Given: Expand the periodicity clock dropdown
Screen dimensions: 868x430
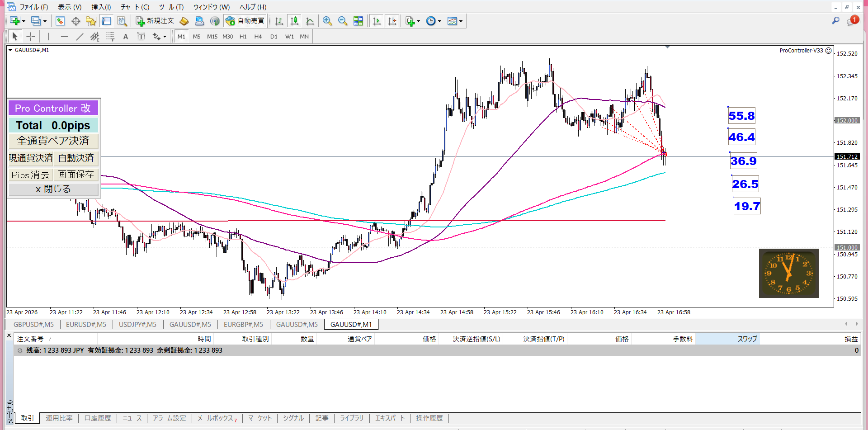Looking at the screenshot, I should click(x=439, y=21).
